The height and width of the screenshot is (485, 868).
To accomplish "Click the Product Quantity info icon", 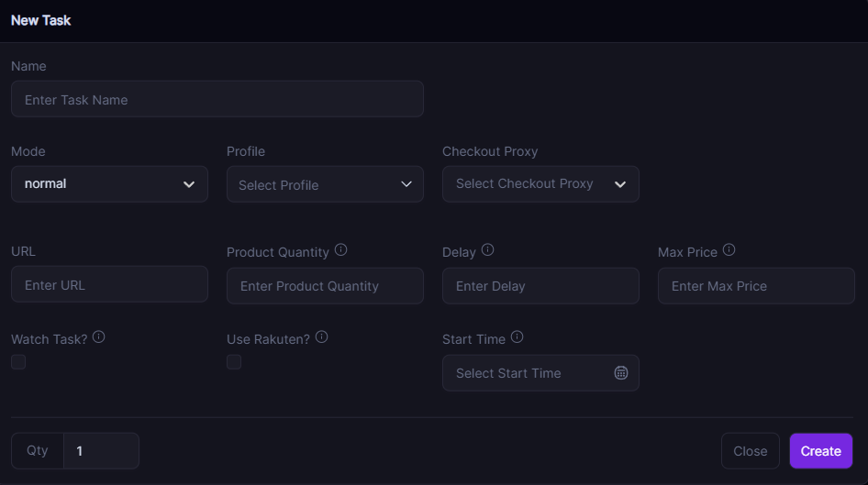I will click(340, 249).
